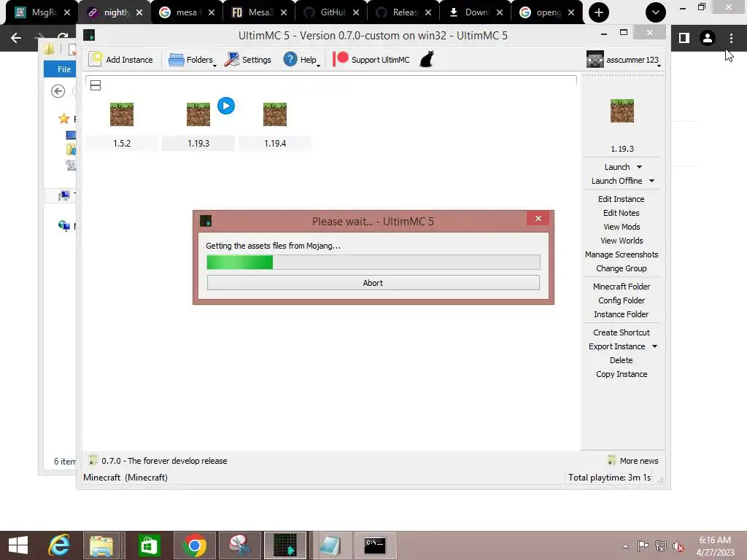Open the Minecraft Folder
This screenshot has width=747, height=560.
point(622,286)
